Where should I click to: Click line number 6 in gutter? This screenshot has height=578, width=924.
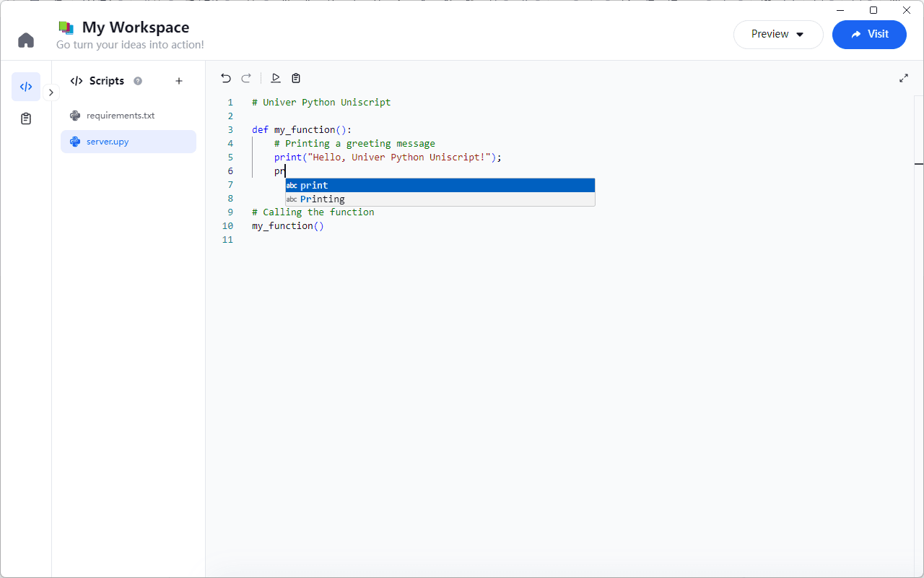click(230, 171)
